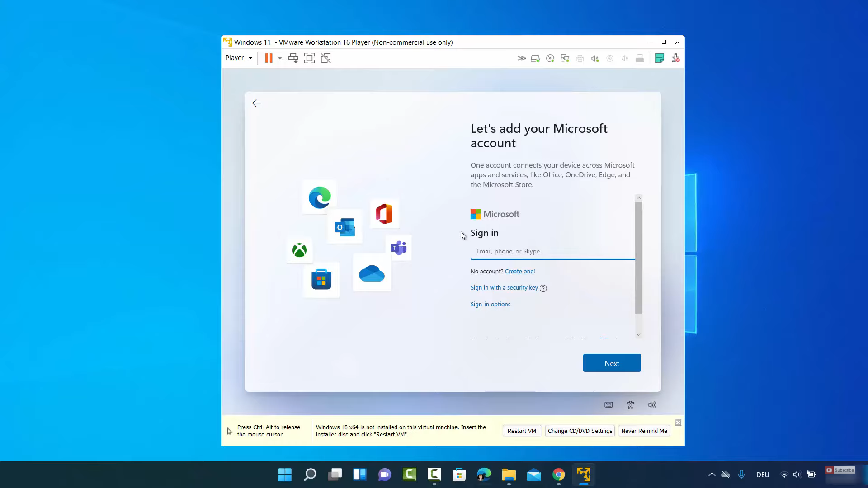Click the network adapter device icon
The height and width of the screenshot is (488, 868).
[x=565, y=58]
